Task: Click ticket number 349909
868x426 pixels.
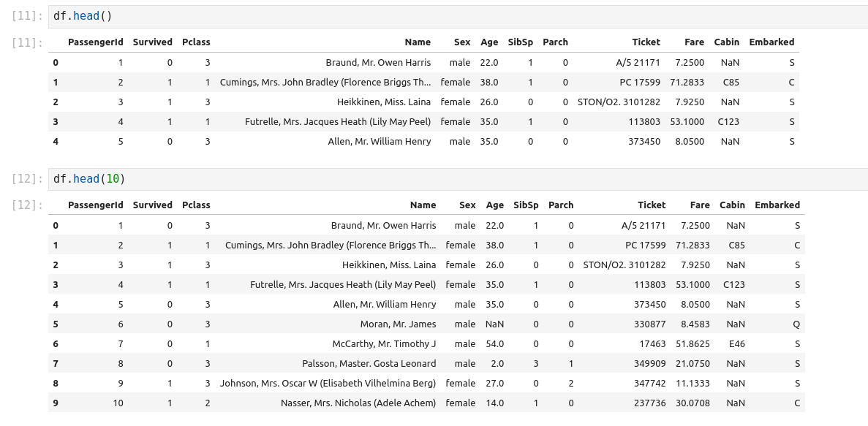Action: 647,363
